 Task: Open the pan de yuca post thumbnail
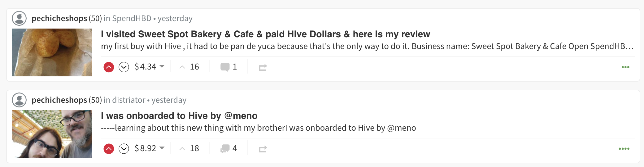click(52, 52)
